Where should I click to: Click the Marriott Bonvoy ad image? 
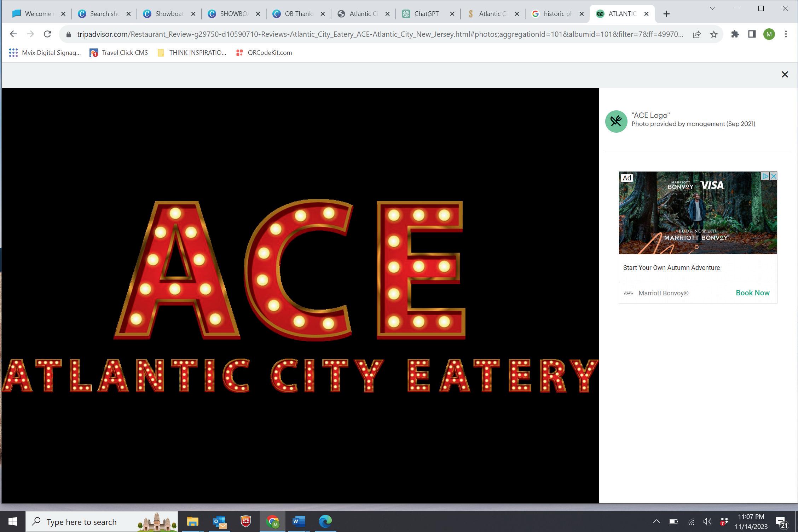coord(698,213)
